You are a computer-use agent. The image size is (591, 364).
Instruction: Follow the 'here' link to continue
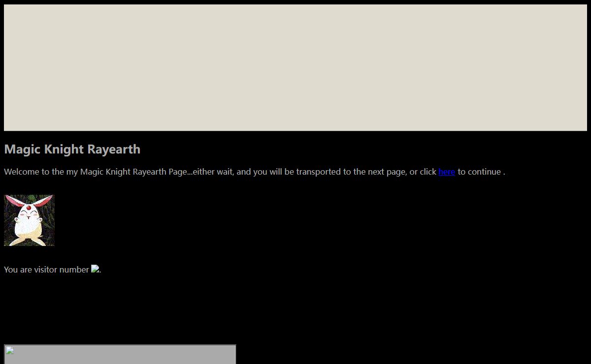(447, 172)
